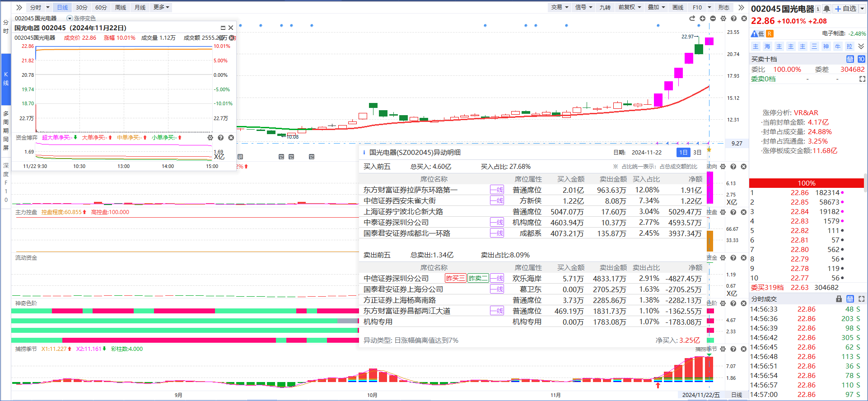Open help icon of 流动资金 indicator panel
The width and height of the screenshot is (868, 401).
pos(733,258)
